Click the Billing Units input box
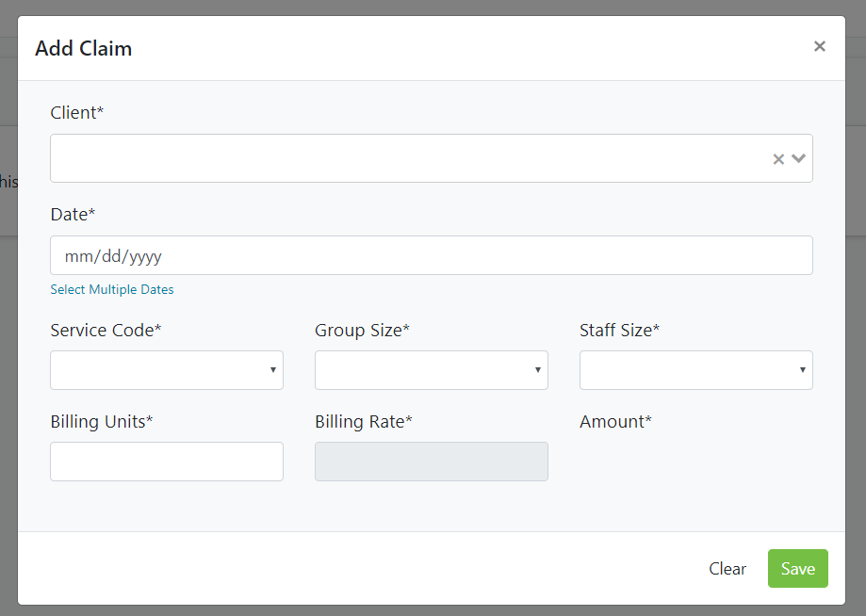The image size is (866, 616). click(167, 462)
